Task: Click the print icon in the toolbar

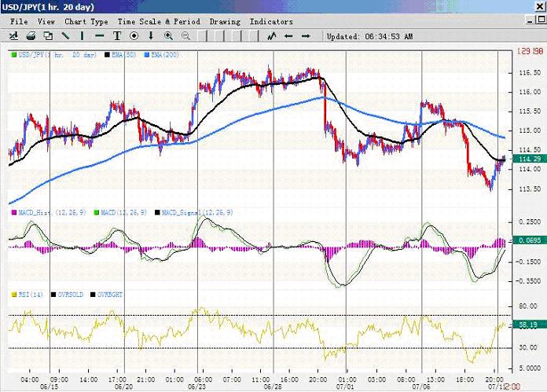Action: (x=31, y=36)
